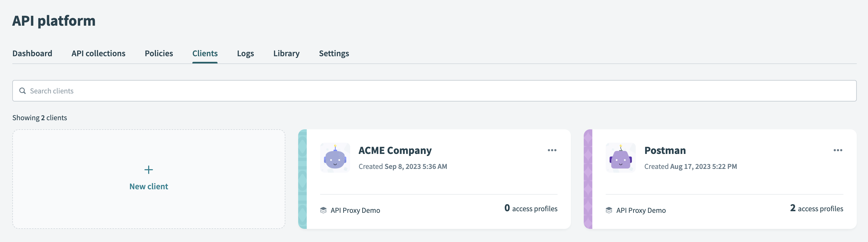This screenshot has height=242, width=868.
Task: Open the API collections tab
Action: tap(98, 53)
